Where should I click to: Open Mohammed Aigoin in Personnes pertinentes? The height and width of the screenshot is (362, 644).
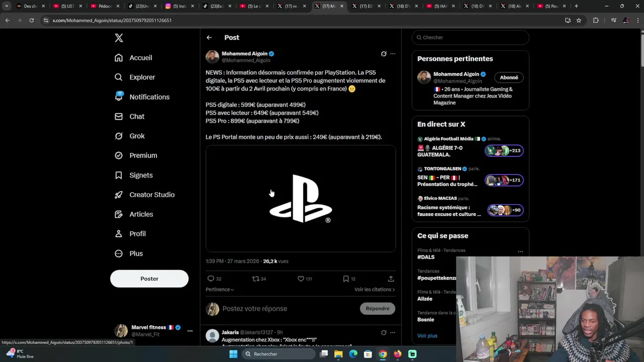456,74
